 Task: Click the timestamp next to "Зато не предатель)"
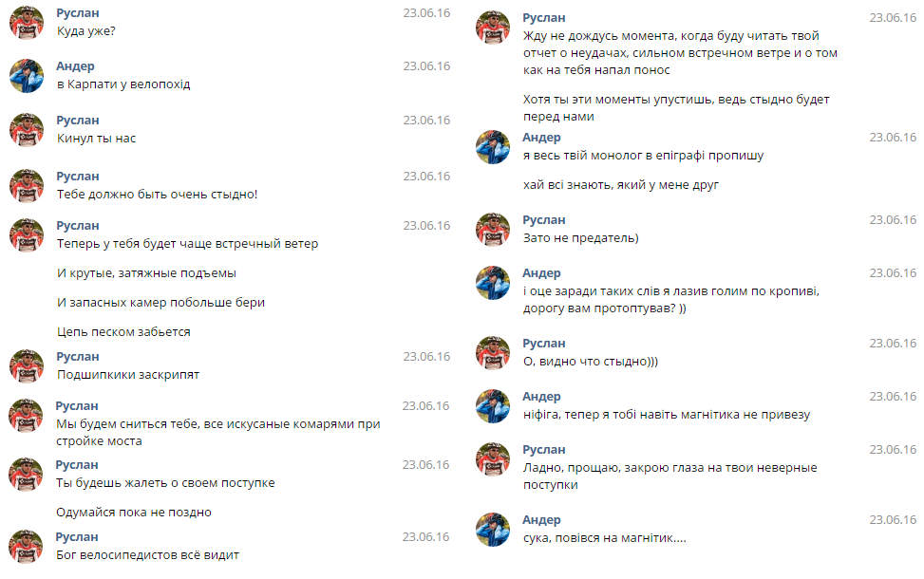point(893,220)
